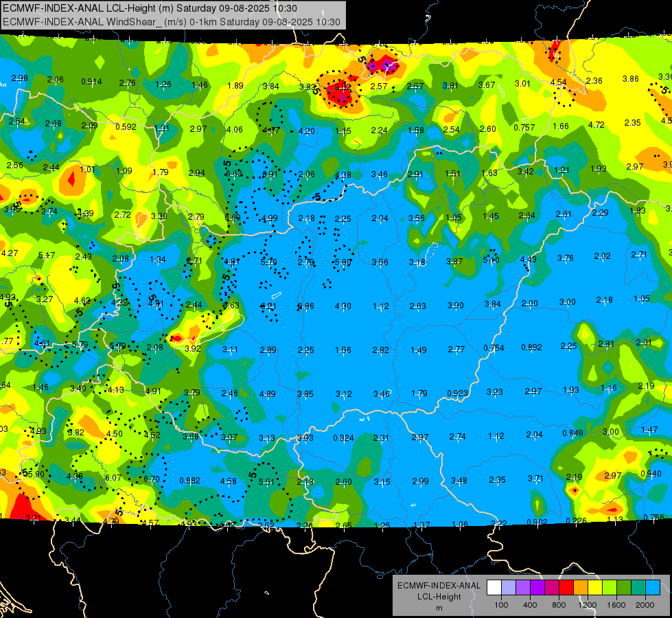
Task: Click the 4.20 wind shear value
Action: (306, 130)
